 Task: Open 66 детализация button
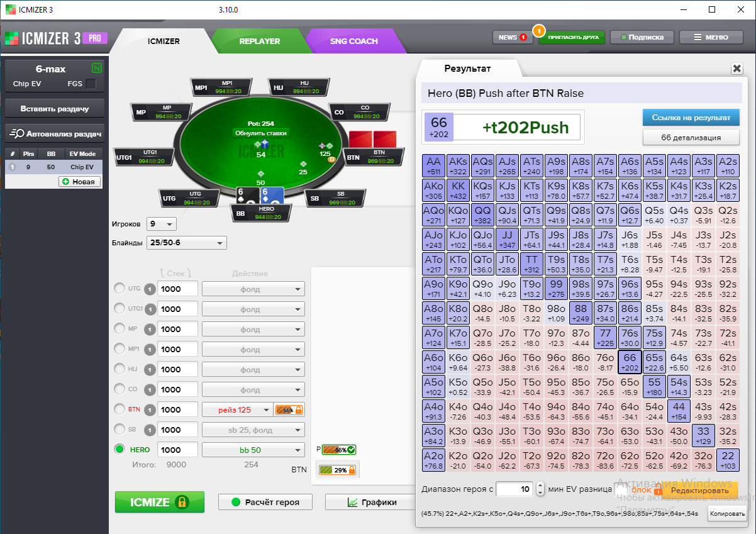pos(691,137)
